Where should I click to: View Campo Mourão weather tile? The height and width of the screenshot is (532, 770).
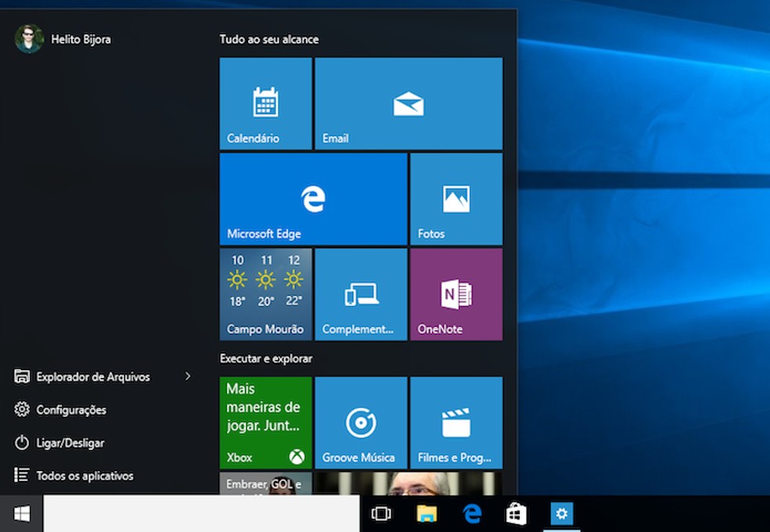point(265,294)
